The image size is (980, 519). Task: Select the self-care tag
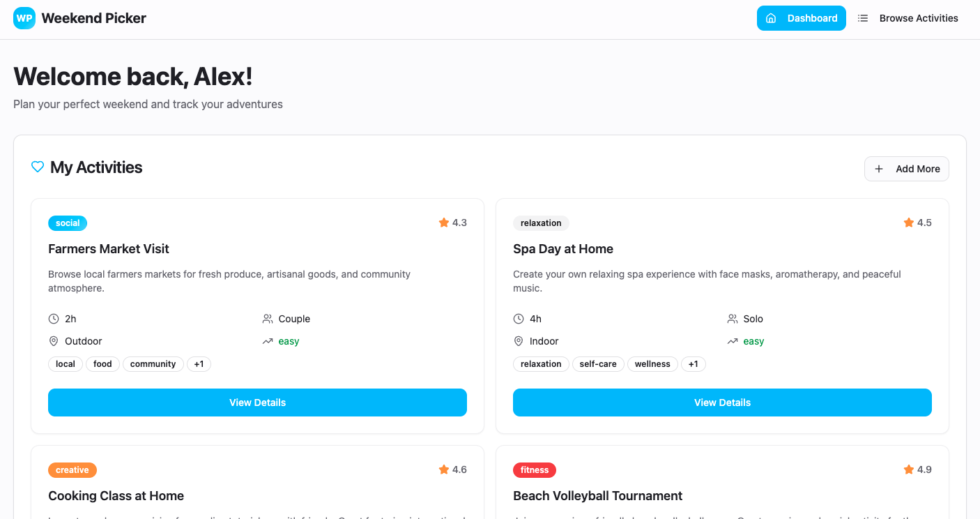click(598, 364)
